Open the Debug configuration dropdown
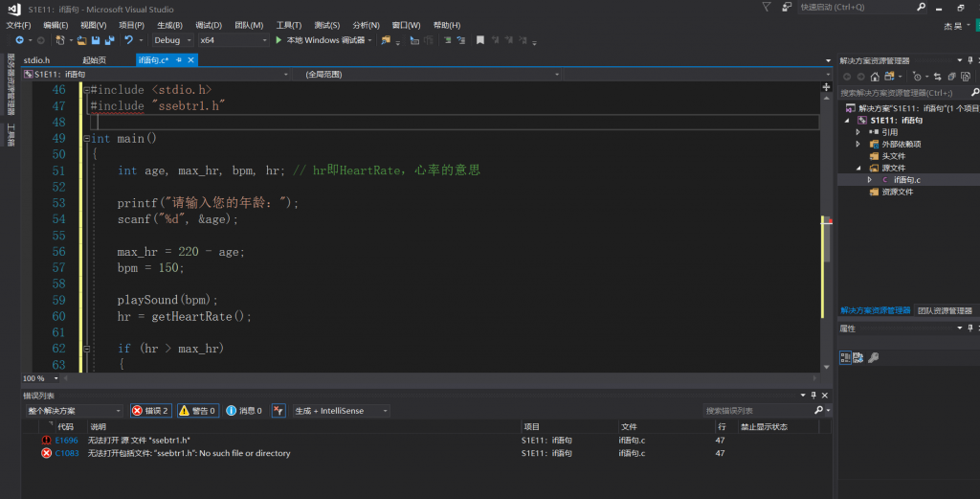Screen dimensions: 980x499 point(173,40)
